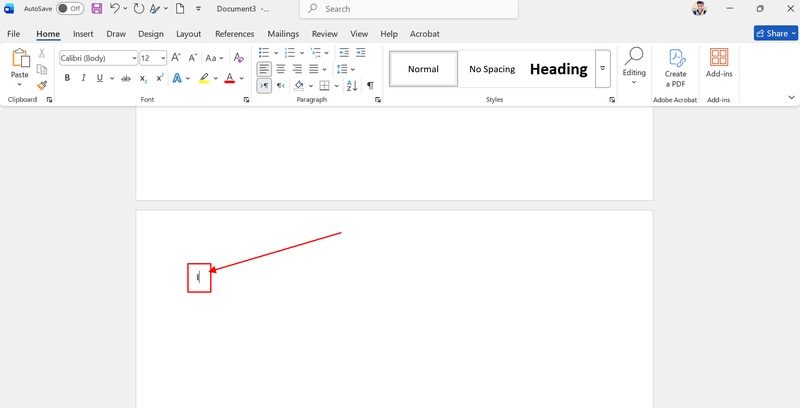Collapse the ribbon chevron
Image resolution: width=800 pixels, height=408 pixels.
point(791,97)
